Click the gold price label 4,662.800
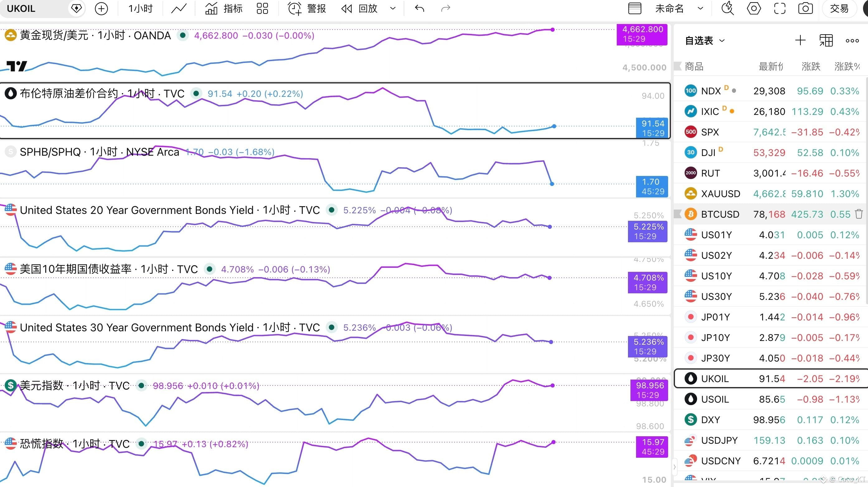 click(x=642, y=34)
